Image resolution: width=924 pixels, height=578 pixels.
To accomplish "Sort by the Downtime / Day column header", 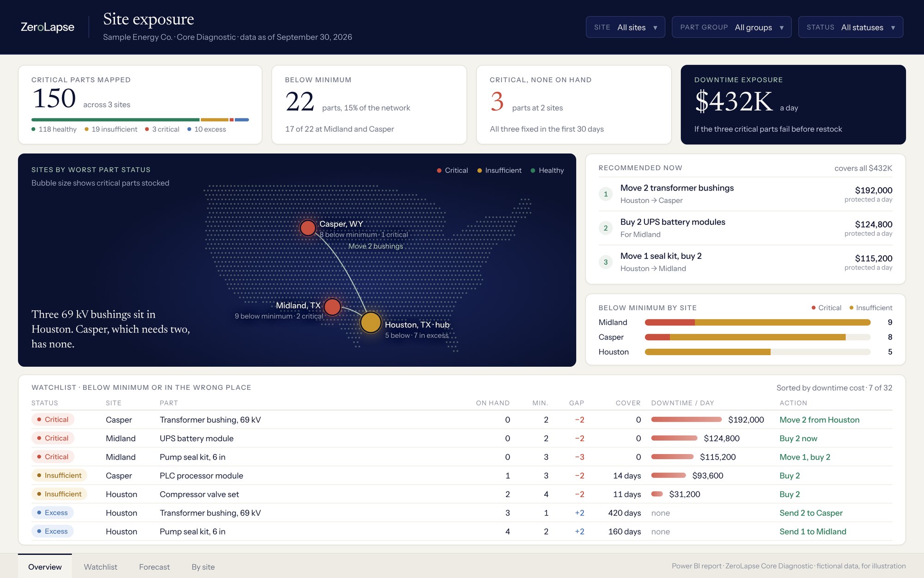I will 682,403.
